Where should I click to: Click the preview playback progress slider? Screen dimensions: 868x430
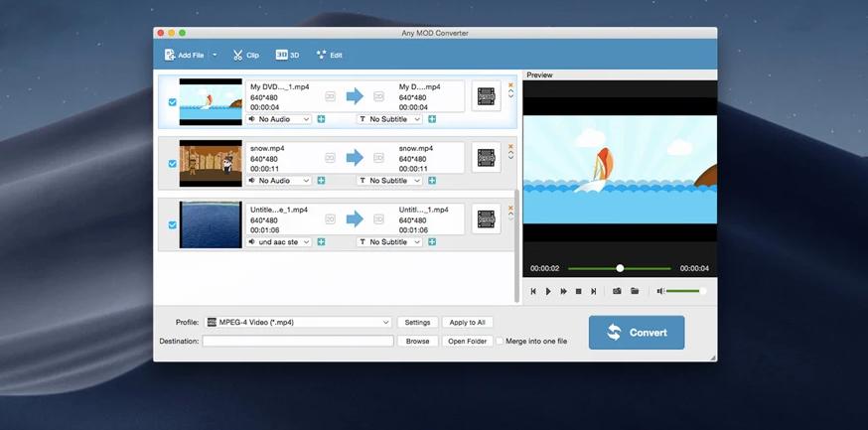(620, 268)
